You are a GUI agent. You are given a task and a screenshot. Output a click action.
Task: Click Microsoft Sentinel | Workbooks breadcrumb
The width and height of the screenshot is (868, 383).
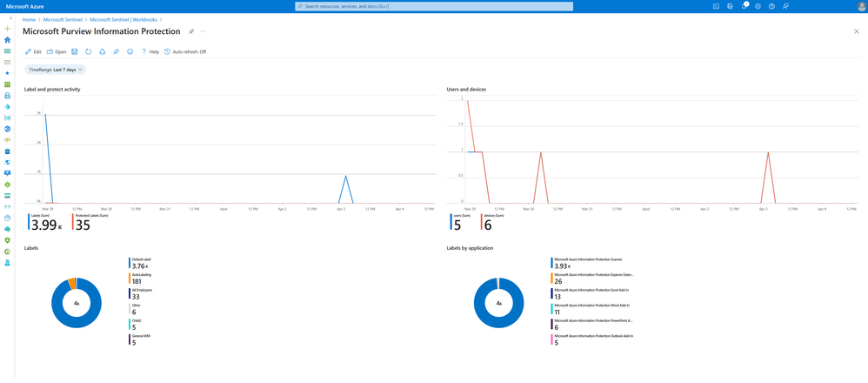[124, 19]
